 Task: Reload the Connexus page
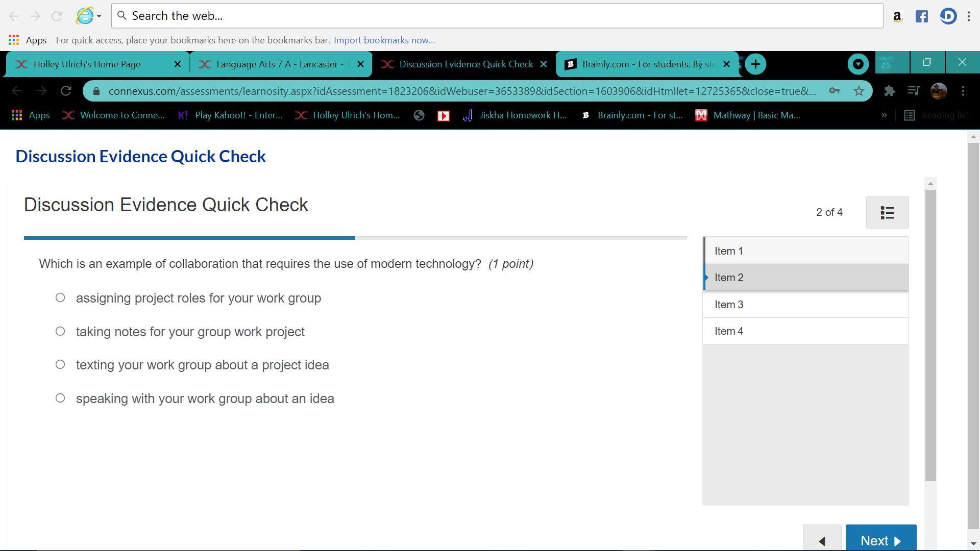tap(66, 91)
